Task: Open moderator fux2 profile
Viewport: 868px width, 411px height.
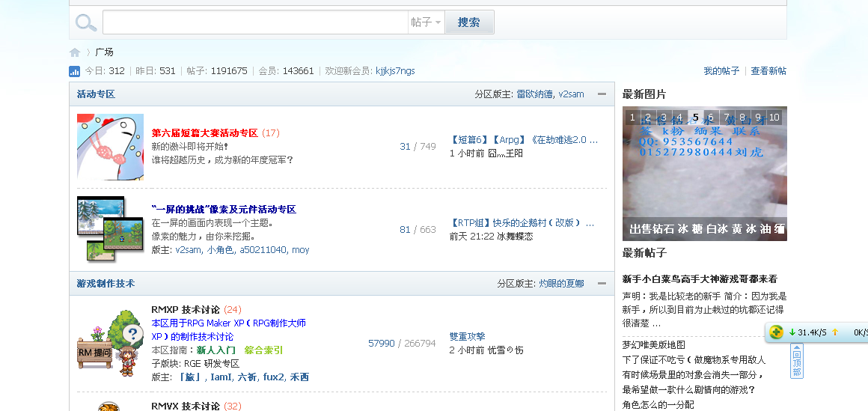Action: coord(273,377)
